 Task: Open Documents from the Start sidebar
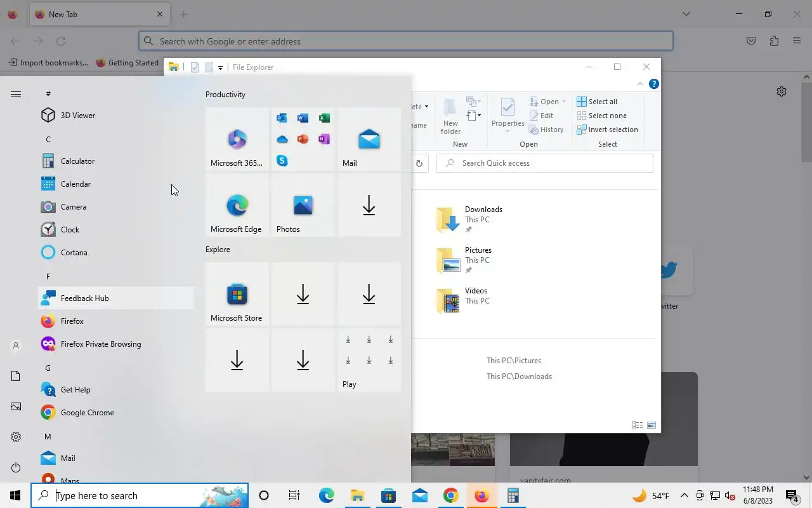tap(16, 376)
